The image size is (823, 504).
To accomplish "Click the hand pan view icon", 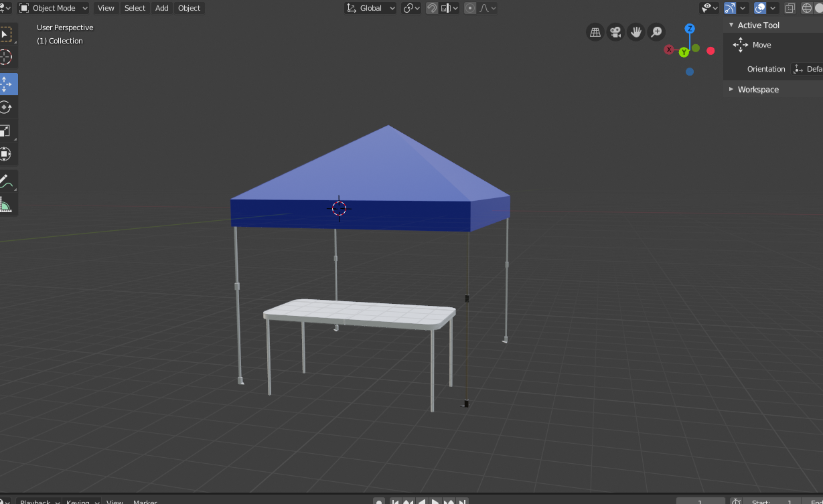I will click(636, 31).
